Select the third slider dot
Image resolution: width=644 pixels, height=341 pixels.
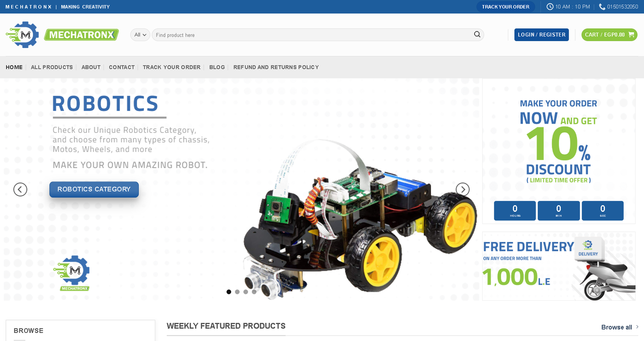[246, 292]
